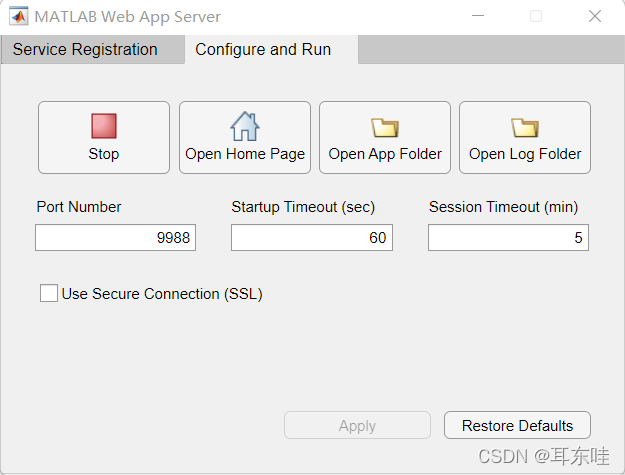
Task: Click the MATLAB logo in title bar
Action: [x=18, y=16]
